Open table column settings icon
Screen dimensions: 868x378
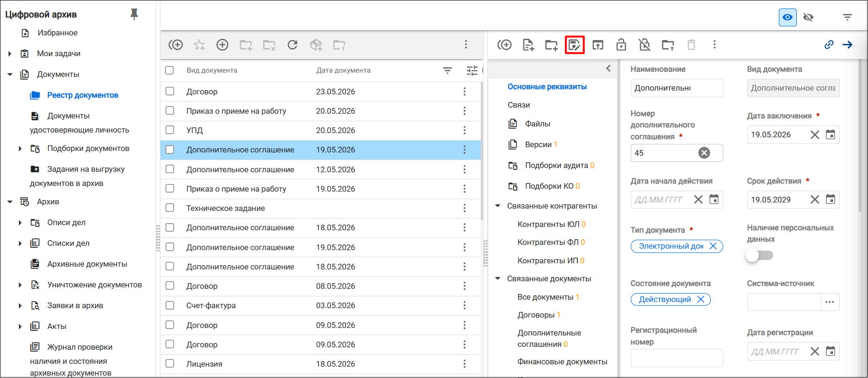tap(472, 70)
